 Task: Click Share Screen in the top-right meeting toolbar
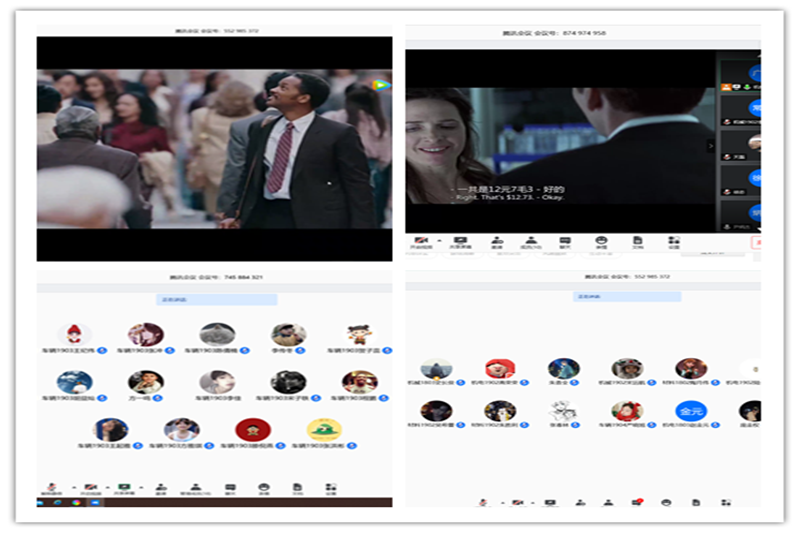click(x=460, y=242)
